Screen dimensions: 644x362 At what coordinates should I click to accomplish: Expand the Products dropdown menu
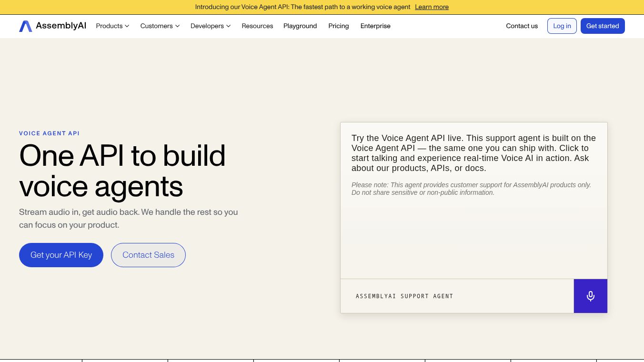(x=112, y=26)
